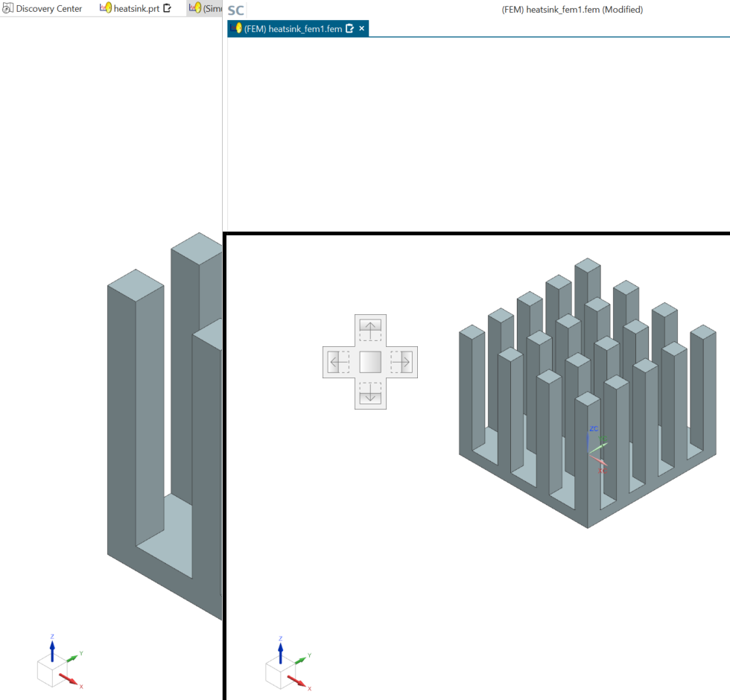Dock window to left using left arrow

tap(339, 363)
